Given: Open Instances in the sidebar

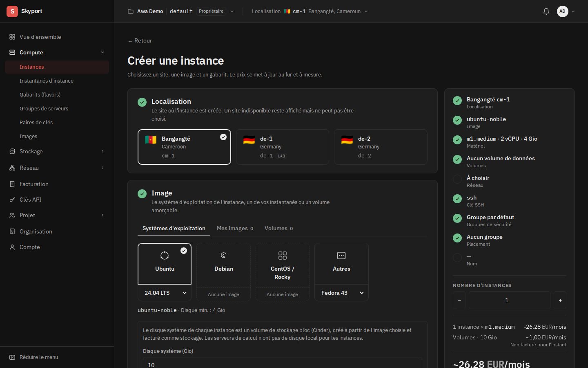Looking at the screenshot, I should click(57, 67).
